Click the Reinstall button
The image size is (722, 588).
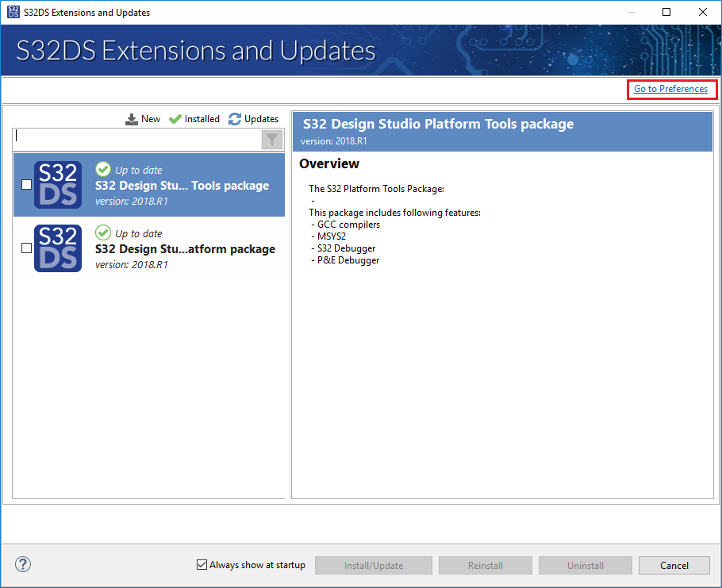486,566
